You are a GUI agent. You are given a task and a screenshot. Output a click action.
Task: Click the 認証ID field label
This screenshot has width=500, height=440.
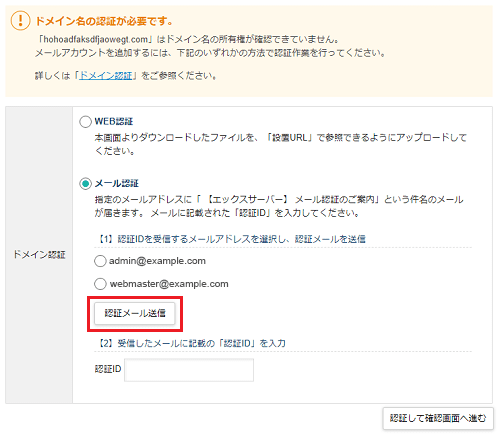[x=108, y=369]
